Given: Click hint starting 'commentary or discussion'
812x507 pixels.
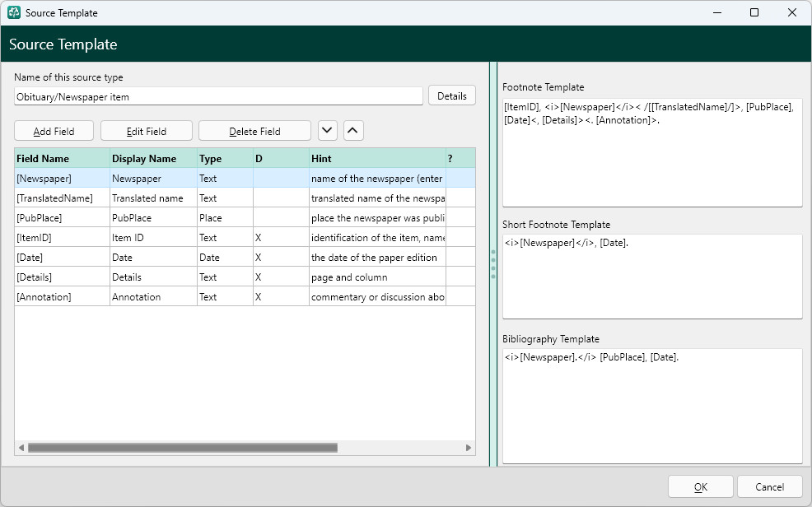Looking at the screenshot, I should coord(377,296).
